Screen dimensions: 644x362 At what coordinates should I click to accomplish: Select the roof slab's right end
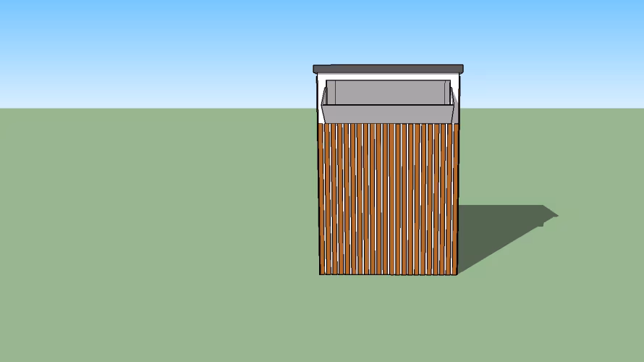point(460,70)
